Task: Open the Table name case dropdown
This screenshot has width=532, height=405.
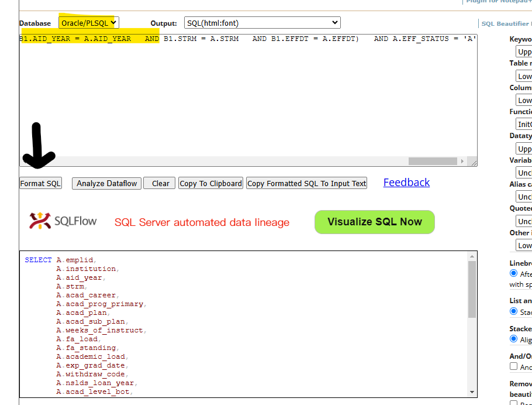Action: point(524,76)
